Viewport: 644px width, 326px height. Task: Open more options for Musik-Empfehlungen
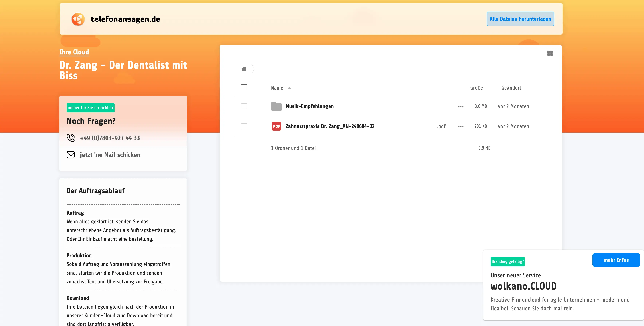click(x=460, y=107)
